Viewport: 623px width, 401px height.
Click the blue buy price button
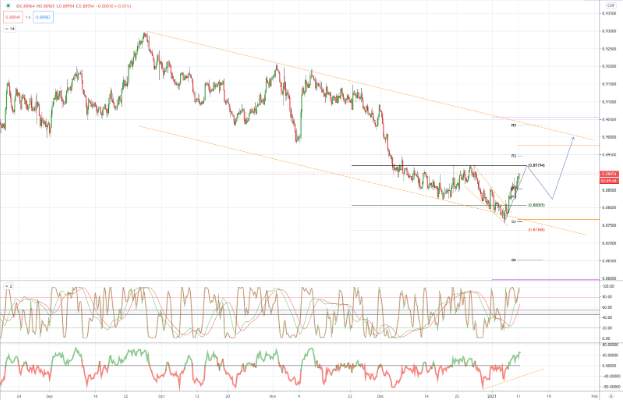pyautogui.click(x=43, y=17)
